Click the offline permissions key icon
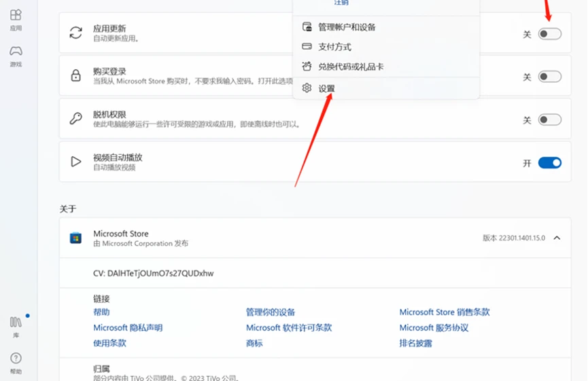This screenshot has height=381, width=588. 75,118
